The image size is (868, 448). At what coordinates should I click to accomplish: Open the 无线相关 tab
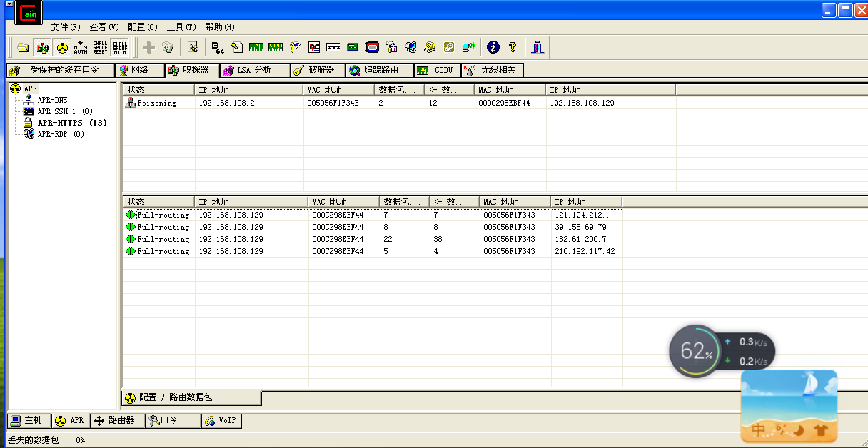(493, 70)
